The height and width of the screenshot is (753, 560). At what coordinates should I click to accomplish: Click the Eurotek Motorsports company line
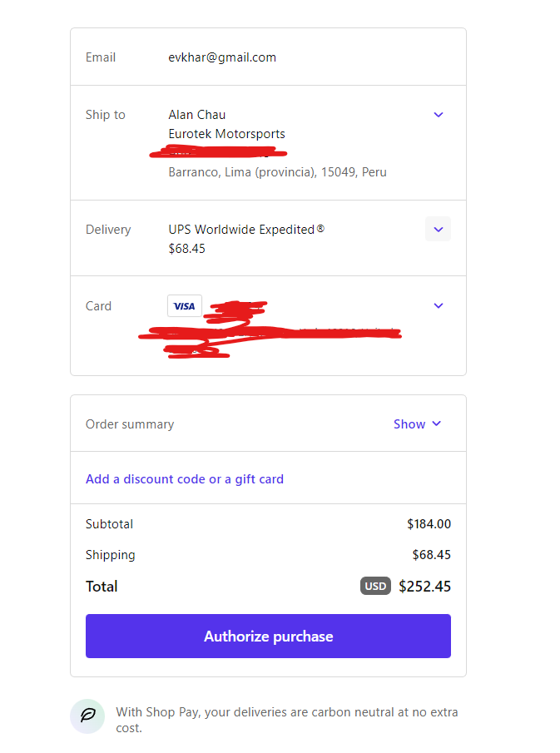(x=226, y=133)
